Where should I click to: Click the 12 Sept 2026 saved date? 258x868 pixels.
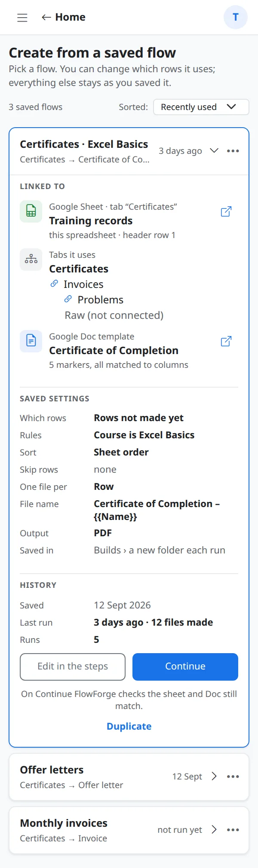(122, 605)
